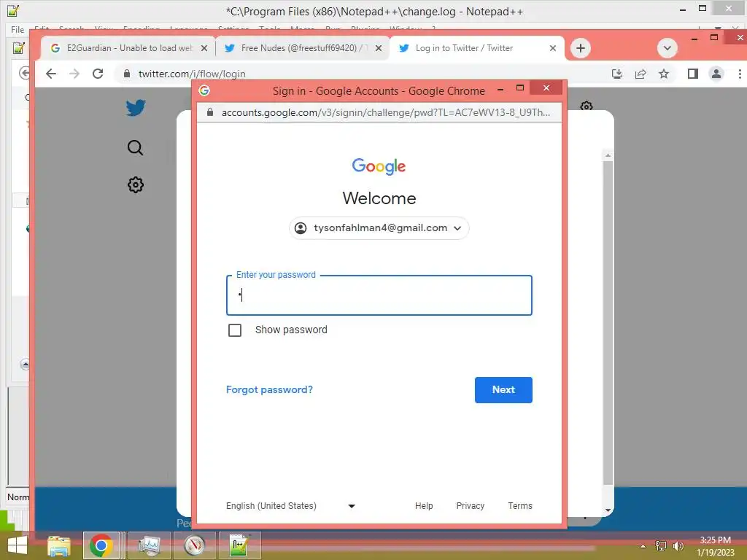Click Chrome icon in taskbar
The image size is (747, 560).
click(x=101, y=545)
